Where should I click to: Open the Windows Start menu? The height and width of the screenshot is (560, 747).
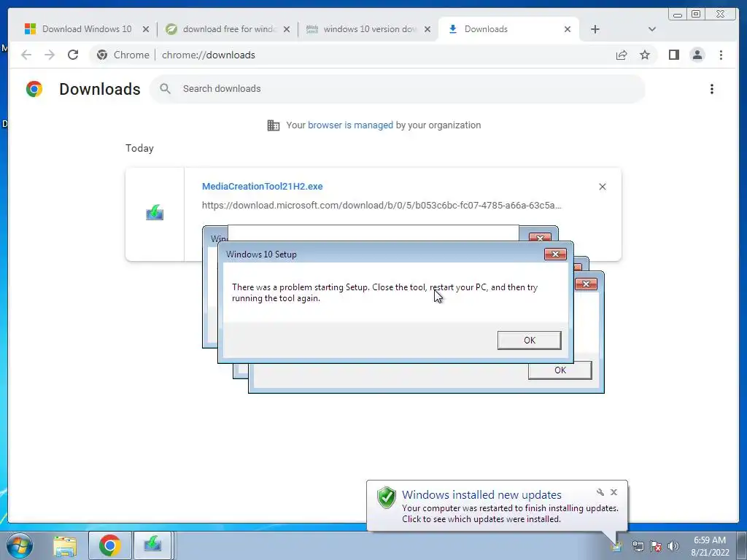pos(20,545)
